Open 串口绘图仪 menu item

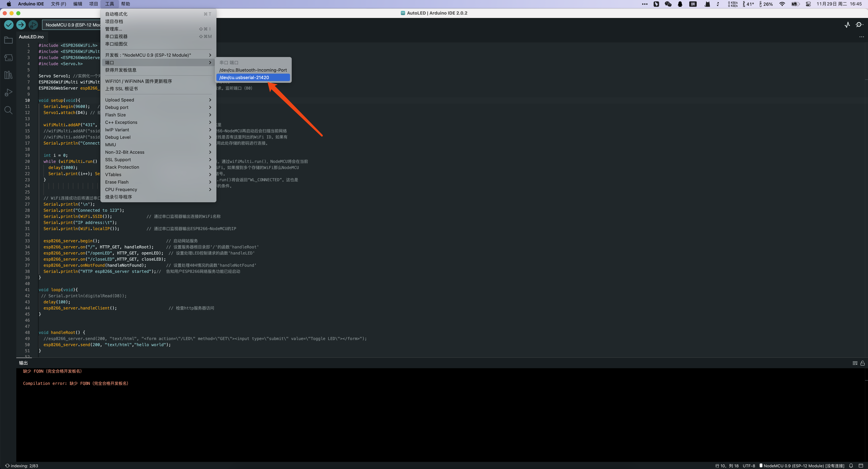[158, 44]
